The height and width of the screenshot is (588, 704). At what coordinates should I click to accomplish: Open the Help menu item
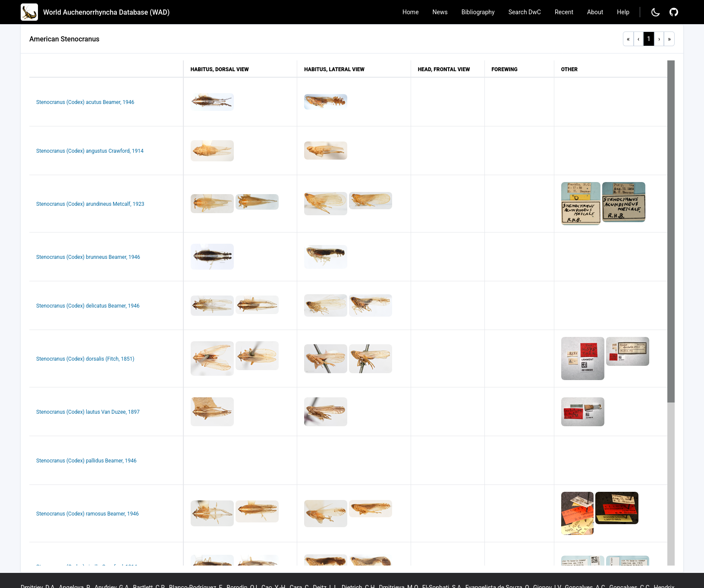[622, 12]
